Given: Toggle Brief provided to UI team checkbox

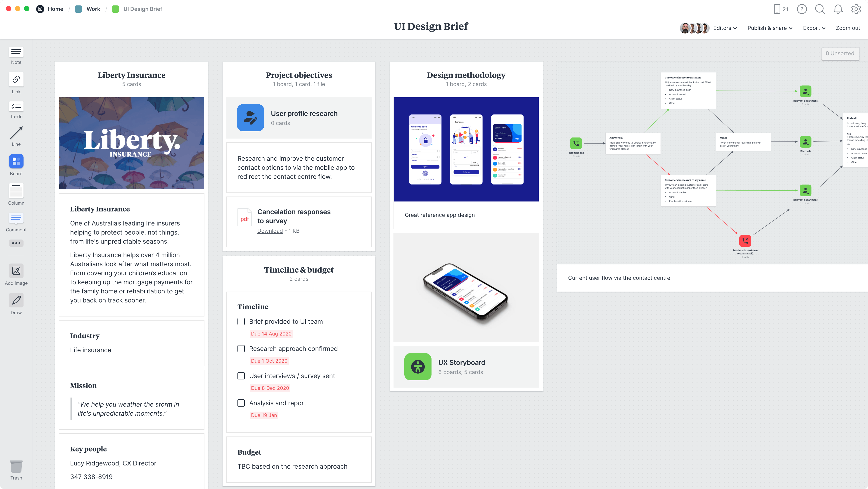Looking at the screenshot, I should coord(241,321).
